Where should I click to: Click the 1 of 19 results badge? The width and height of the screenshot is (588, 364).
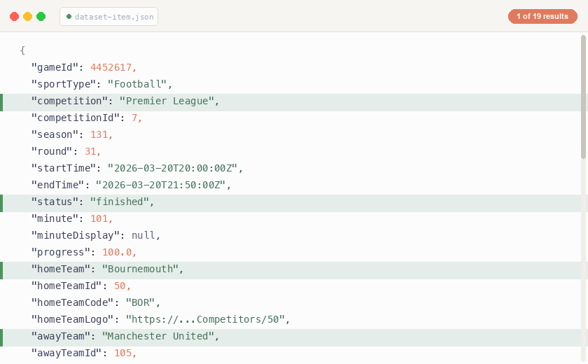pos(542,17)
